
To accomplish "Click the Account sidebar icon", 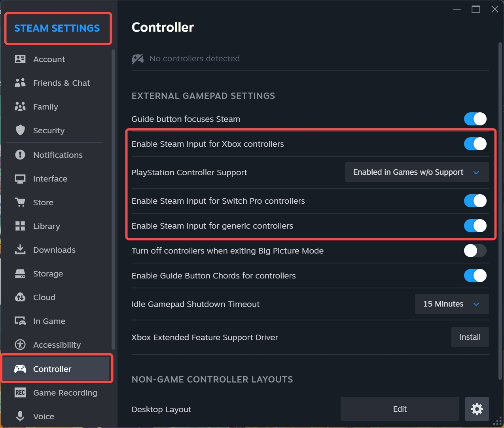I will (x=20, y=59).
